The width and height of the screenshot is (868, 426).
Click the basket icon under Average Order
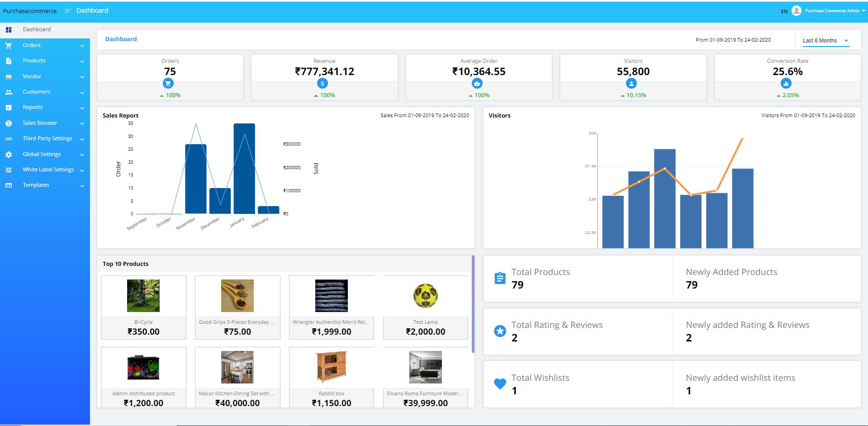(477, 83)
